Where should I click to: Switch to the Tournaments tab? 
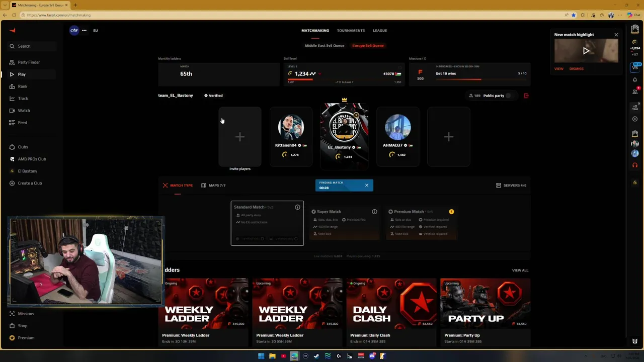351,31
